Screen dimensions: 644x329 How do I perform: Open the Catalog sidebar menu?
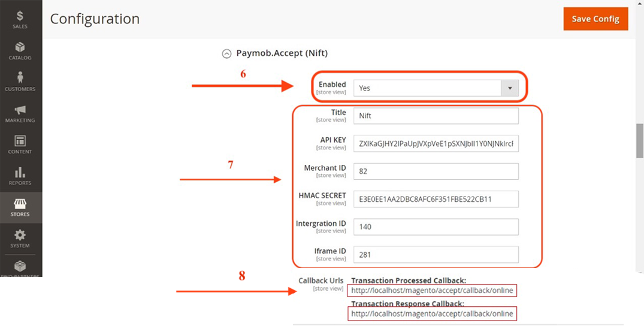pos(20,52)
